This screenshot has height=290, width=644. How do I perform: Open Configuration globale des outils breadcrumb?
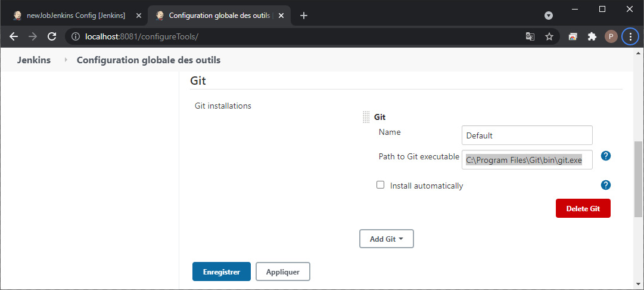click(149, 60)
